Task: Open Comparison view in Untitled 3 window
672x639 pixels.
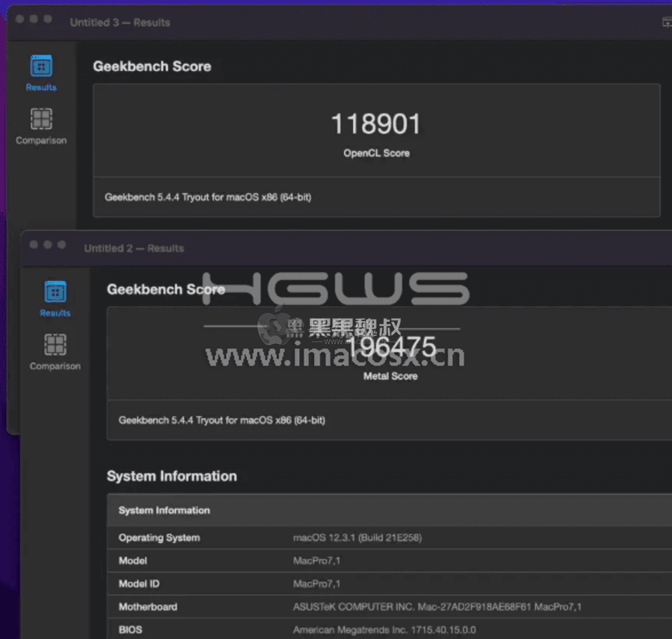Action: point(41,126)
